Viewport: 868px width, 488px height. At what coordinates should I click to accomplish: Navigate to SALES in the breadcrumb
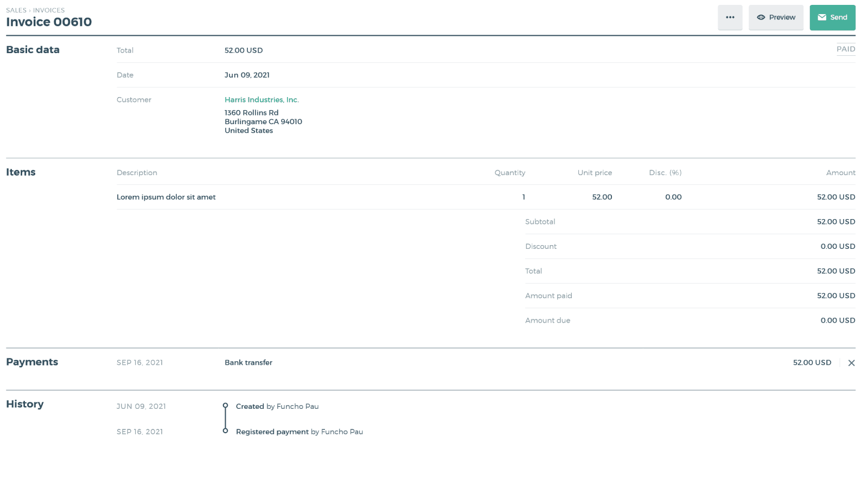tap(16, 10)
